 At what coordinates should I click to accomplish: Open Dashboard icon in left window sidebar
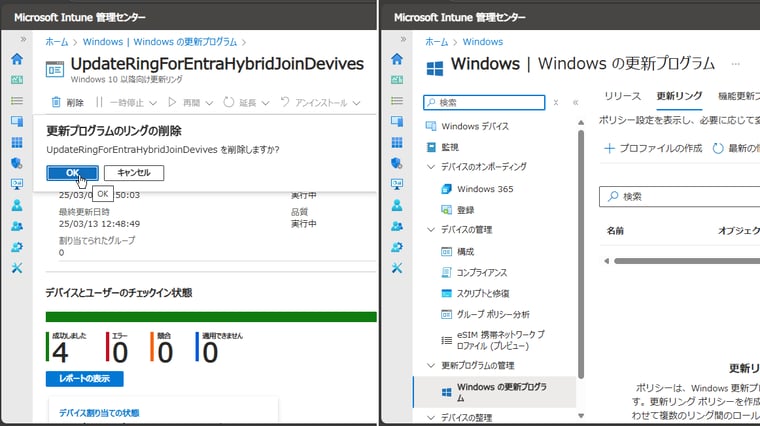tap(17, 80)
